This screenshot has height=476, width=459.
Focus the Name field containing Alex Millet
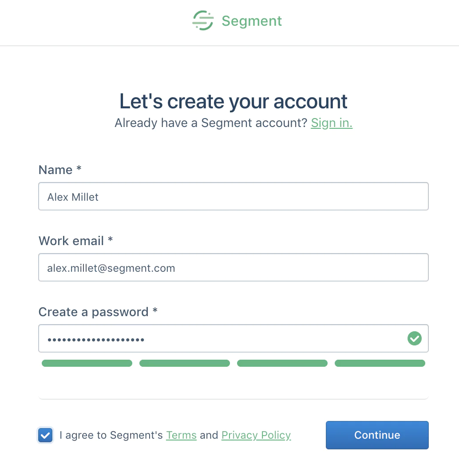(x=233, y=196)
